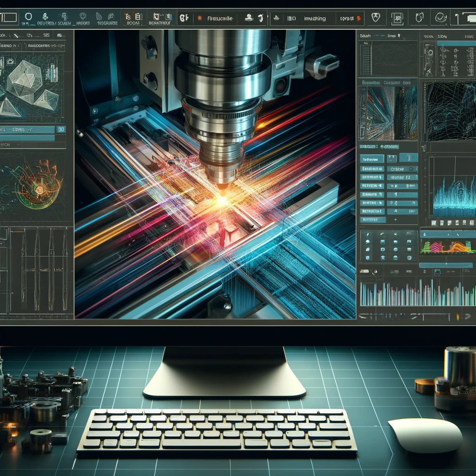Expand the Gnas dropdown arrow in the right panel
Screen dimensions: 476x476
tap(398, 35)
